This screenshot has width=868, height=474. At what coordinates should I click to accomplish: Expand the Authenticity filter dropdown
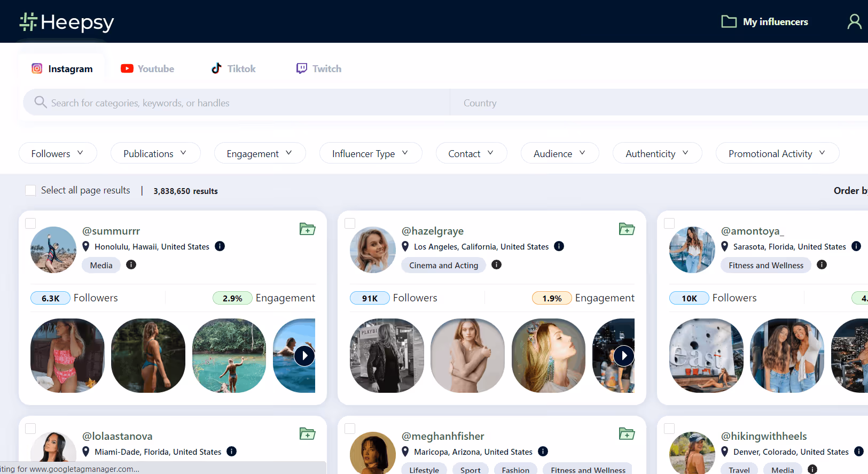click(658, 153)
